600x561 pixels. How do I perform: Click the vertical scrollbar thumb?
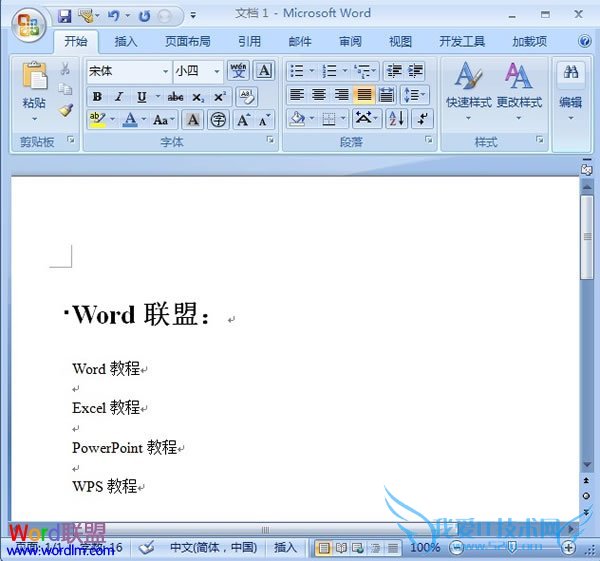tap(587, 237)
